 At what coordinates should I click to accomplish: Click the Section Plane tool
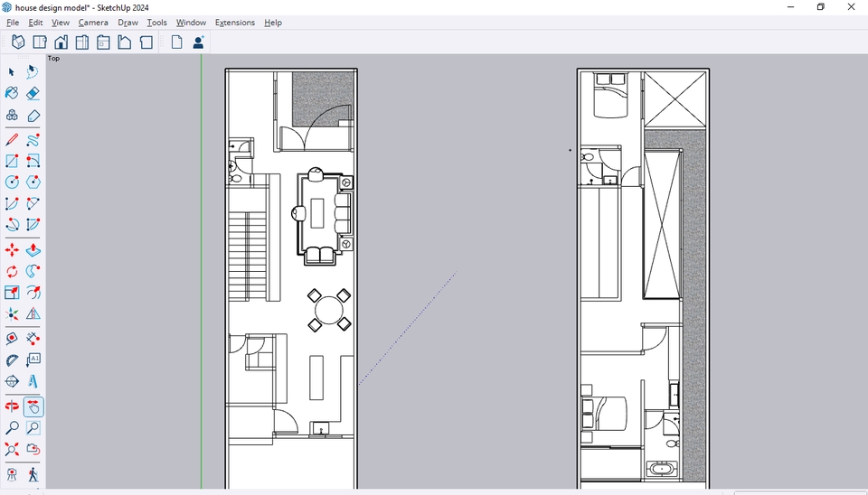12,381
